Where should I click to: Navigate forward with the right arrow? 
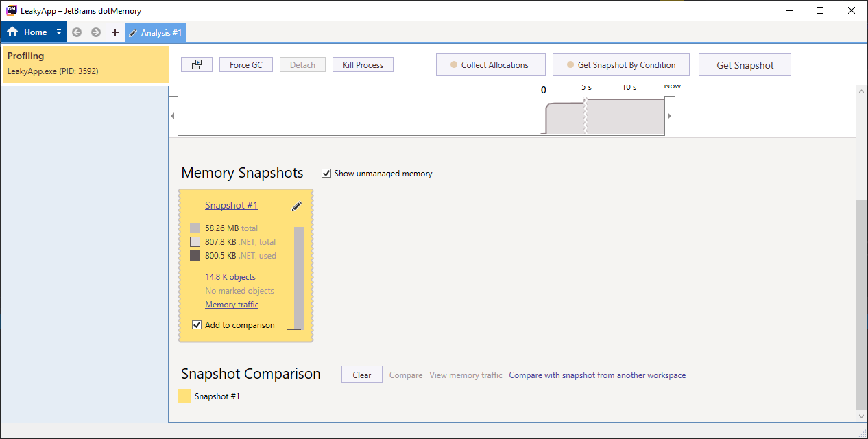click(x=96, y=32)
